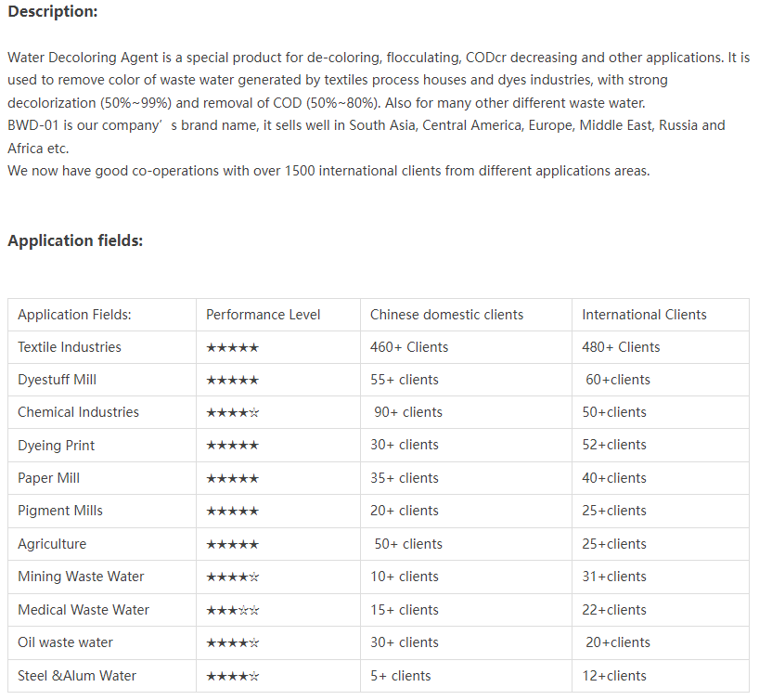This screenshot has width=759, height=700.
Task: Click the Paper Mill star rating
Action: pos(232,478)
